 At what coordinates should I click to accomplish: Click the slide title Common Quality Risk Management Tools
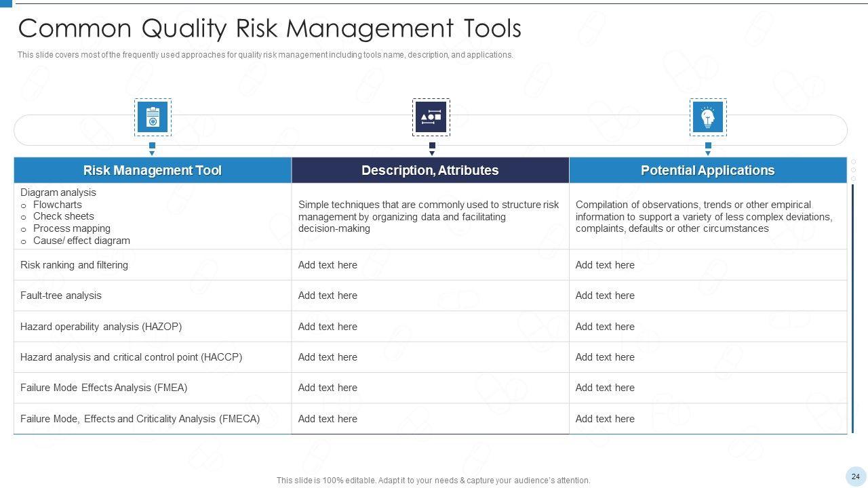tap(269, 28)
